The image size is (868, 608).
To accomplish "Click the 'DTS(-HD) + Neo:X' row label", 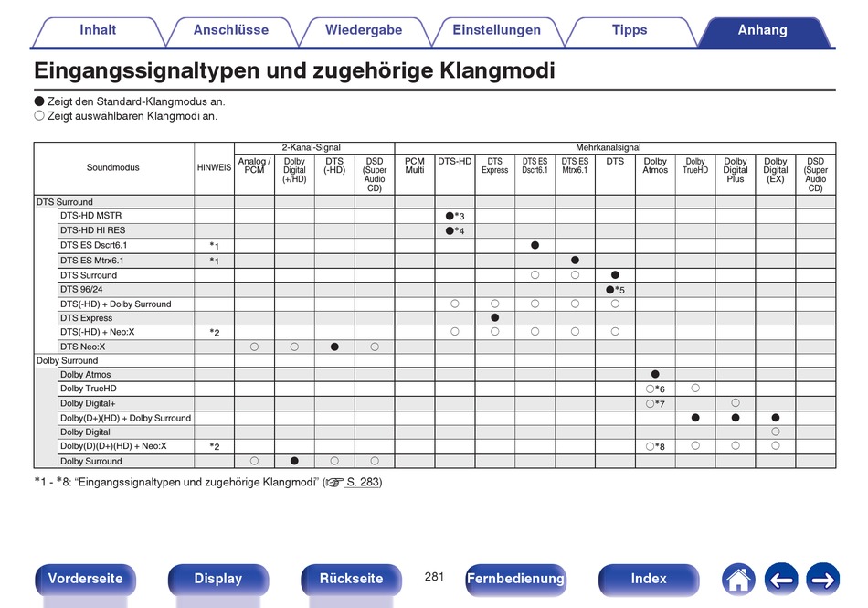I will (98, 332).
